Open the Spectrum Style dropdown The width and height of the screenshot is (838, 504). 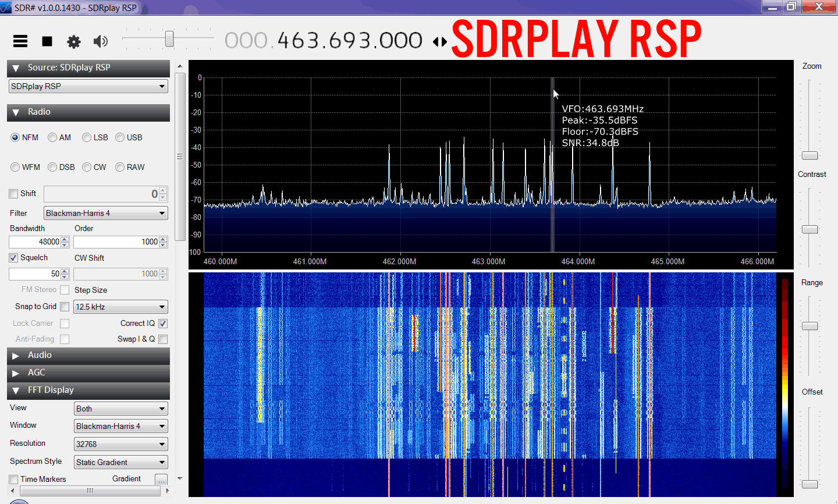(x=120, y=462)
